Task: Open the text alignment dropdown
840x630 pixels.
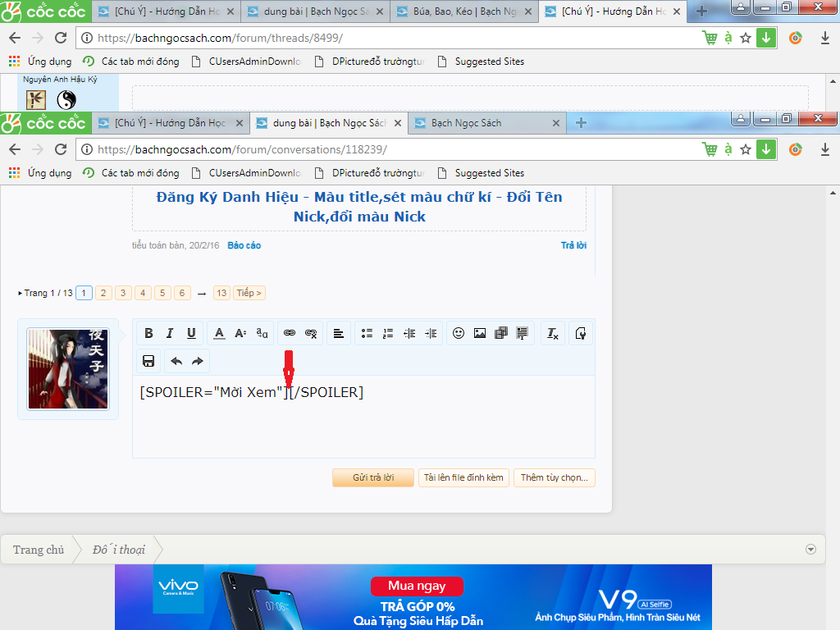Action: click(338, 333)
